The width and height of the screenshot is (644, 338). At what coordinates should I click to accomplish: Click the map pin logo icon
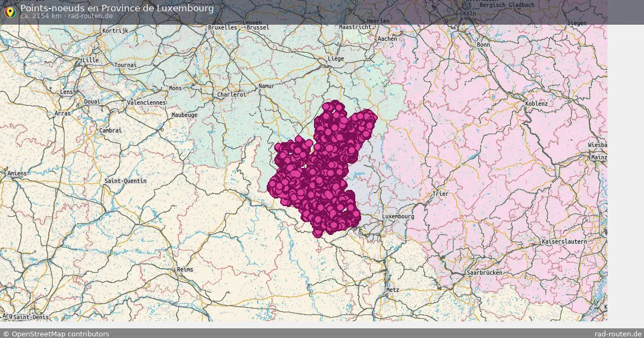coord(10,12)
